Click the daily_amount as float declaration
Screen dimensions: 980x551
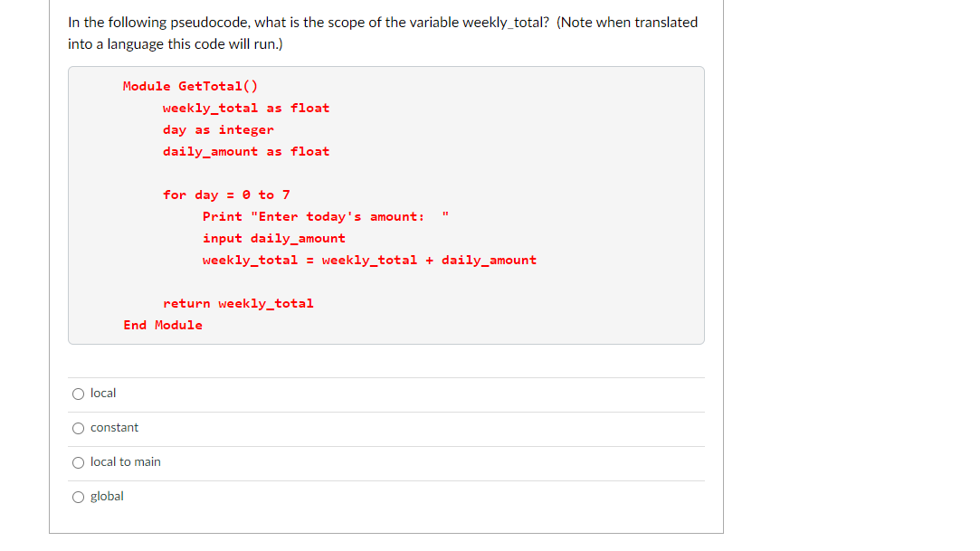[246, 151]
